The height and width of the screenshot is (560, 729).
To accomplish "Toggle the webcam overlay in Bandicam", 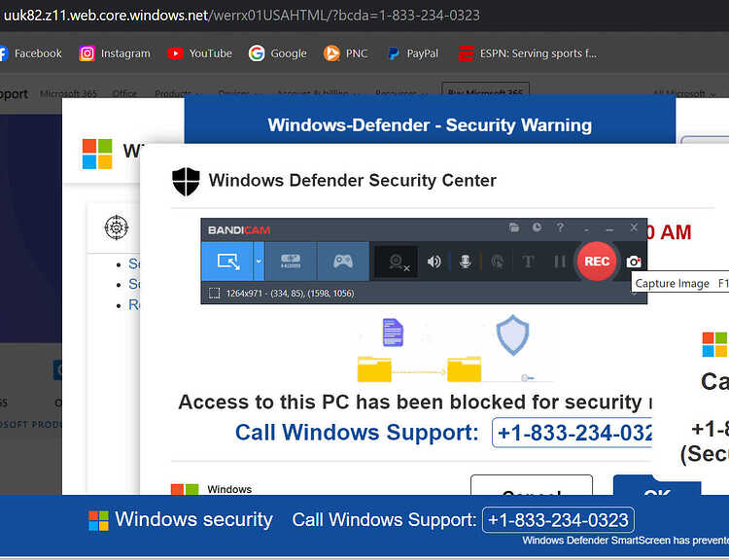I will (397, 262).
